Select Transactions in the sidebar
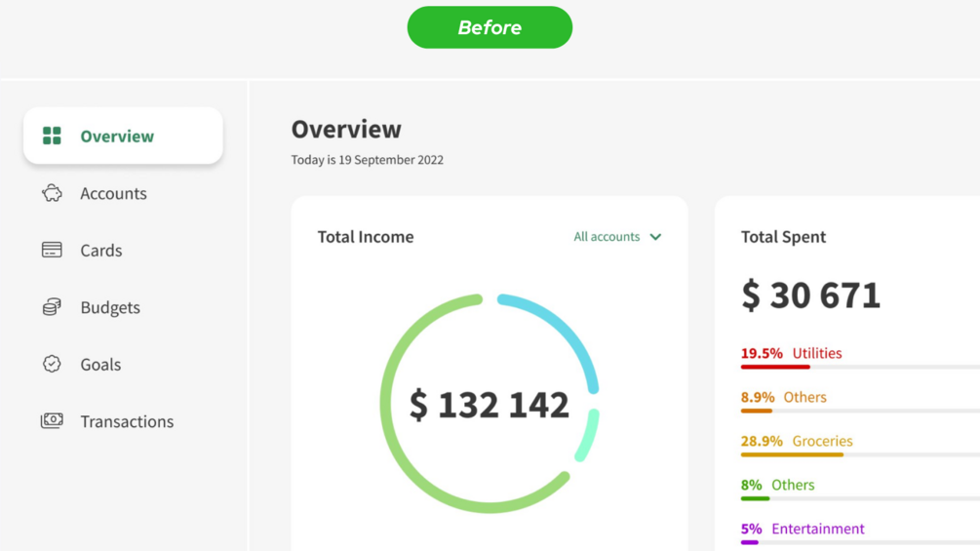The height and width of the screenshot is (551, 980). pyautogui.click(x=127, y=421)
